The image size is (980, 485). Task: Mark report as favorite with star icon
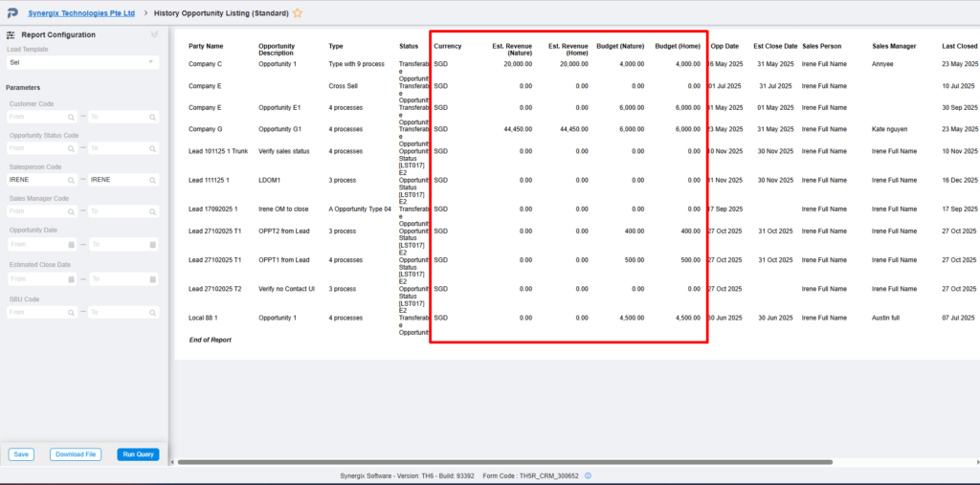click(x=298, y=12)
